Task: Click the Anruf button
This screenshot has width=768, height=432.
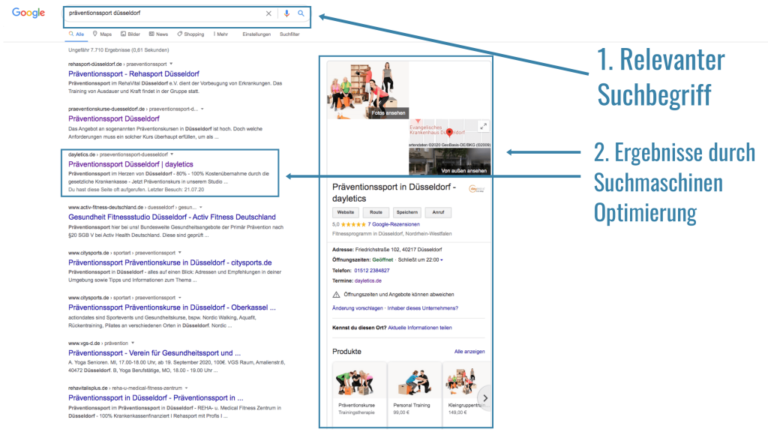Action: pos(438,213)
